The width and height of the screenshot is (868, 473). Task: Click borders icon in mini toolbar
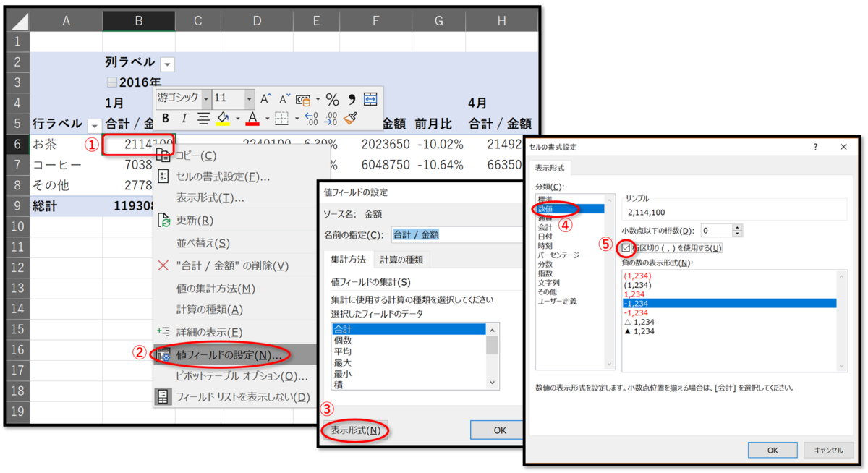point(282,118)
